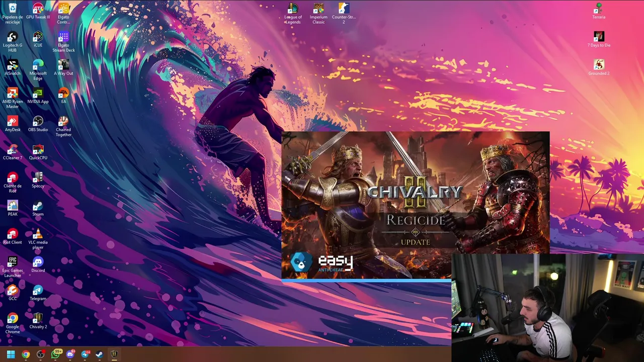This screenshot has width=644, height=362.
Task: Open Chrome from the taskbar
Action: point(26,354)
